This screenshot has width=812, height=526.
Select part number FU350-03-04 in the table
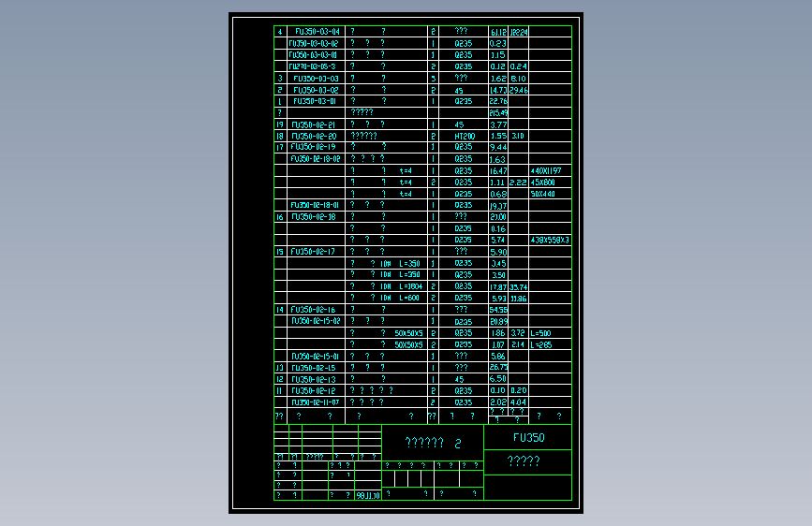pos(317,32)
